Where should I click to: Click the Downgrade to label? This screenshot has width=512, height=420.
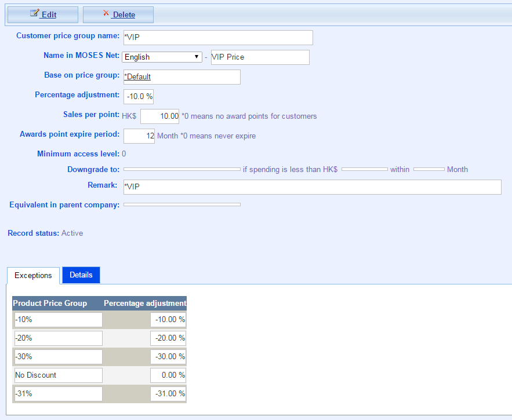pyautogui.click(x=93, y=169)
